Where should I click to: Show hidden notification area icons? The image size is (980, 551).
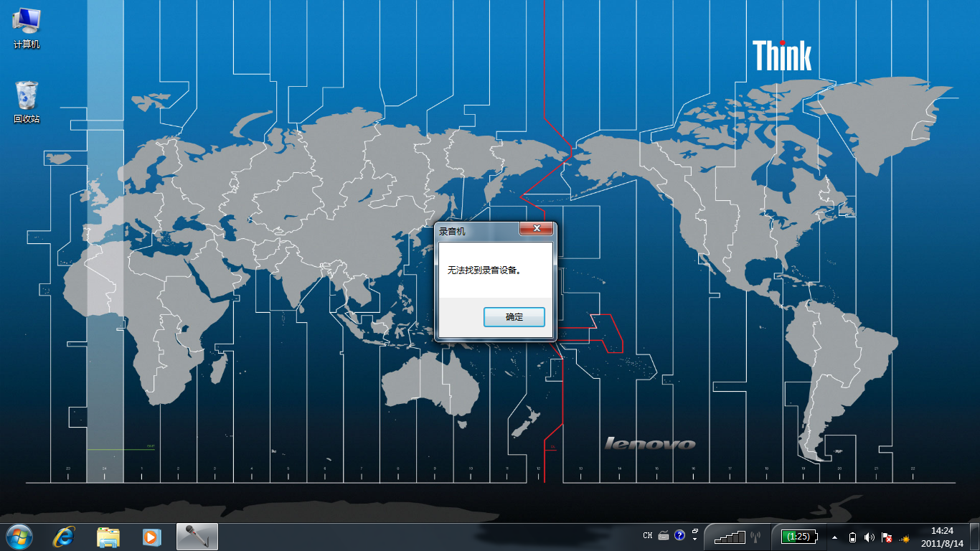(834, 537)
